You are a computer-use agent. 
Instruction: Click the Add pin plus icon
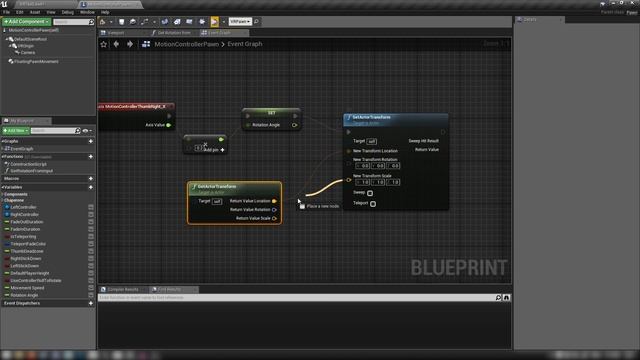pos(222,150)
